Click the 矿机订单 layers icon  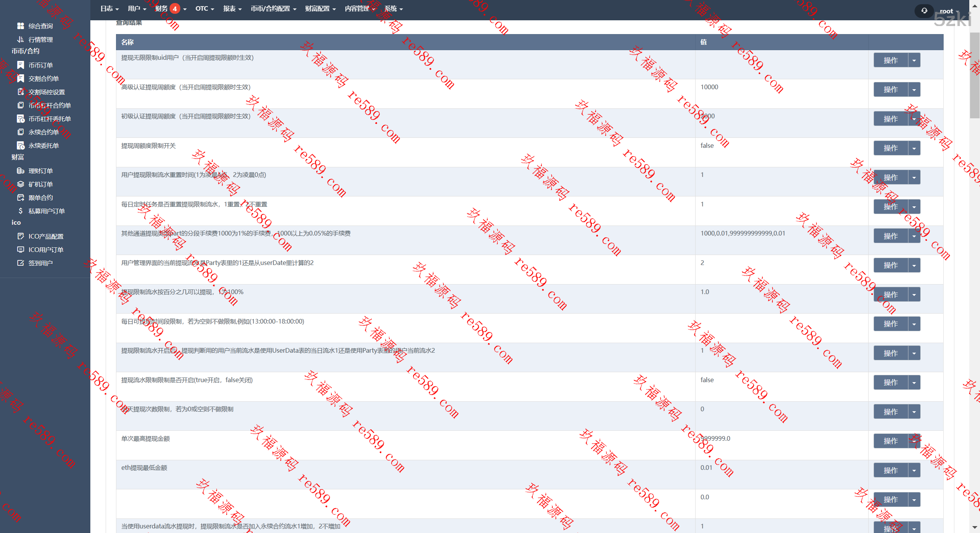point(21,184)
